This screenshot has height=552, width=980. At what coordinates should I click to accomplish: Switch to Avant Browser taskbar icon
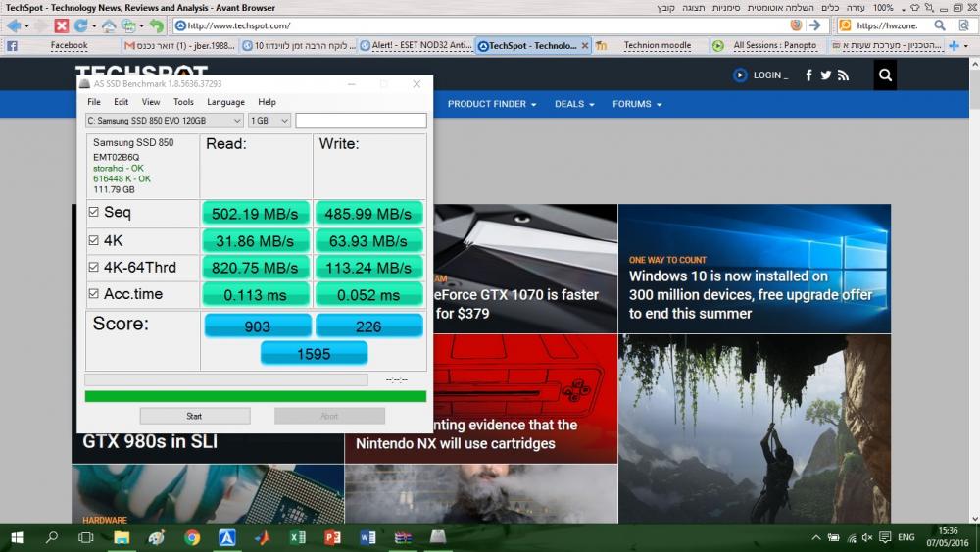(227, 537)
